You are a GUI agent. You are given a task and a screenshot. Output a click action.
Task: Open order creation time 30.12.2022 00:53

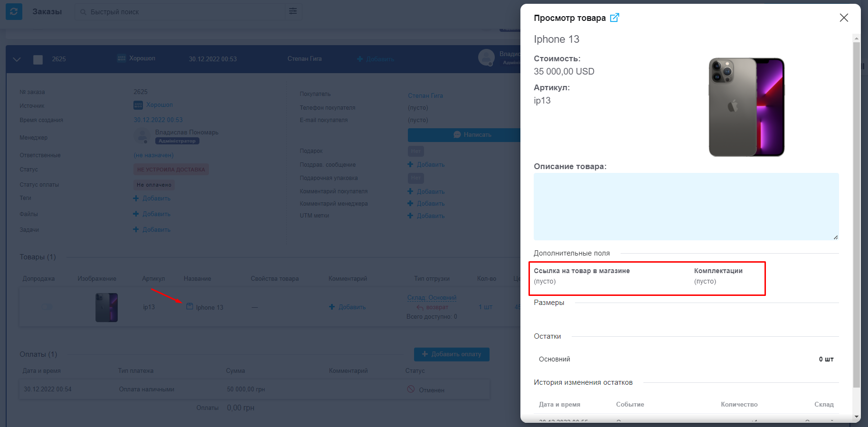coord(158,120)
